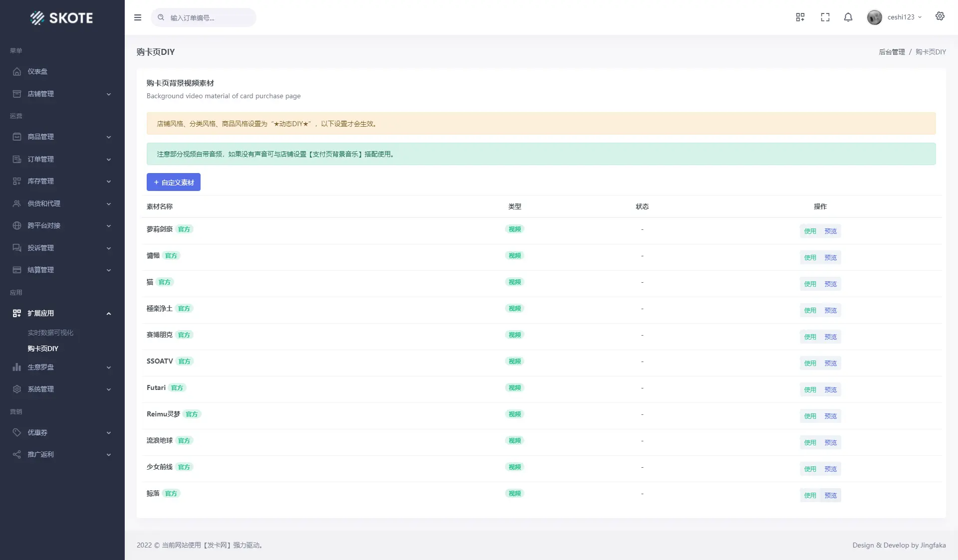Click 预览 for 鲸落 row
The width and height of the screenshot is (958, 560).
coord(831,495)
